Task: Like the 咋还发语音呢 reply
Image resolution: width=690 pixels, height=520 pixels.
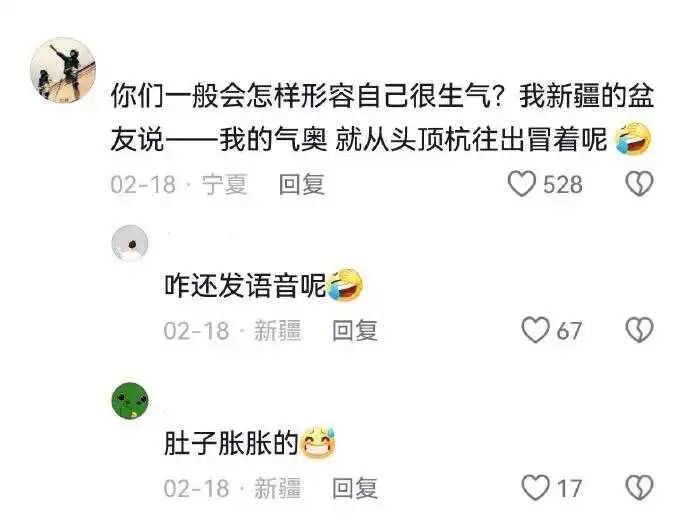Action: click(x=536, y=330)
